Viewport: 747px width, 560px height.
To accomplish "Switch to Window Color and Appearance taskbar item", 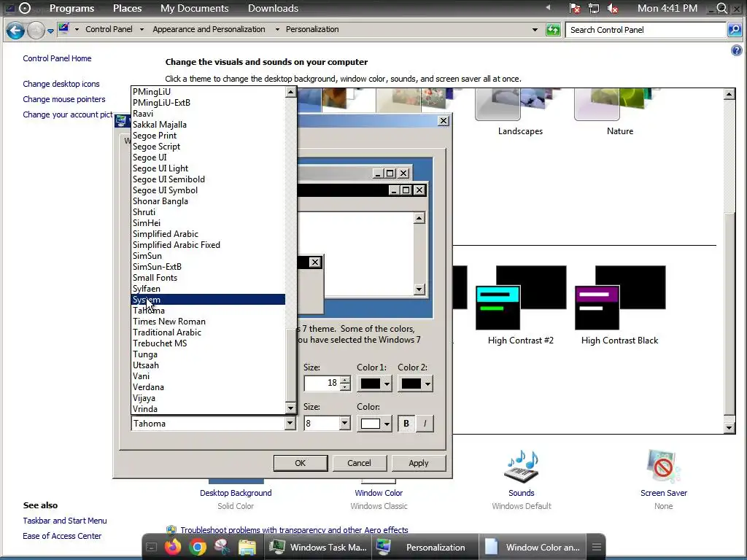I will (533, 547).
